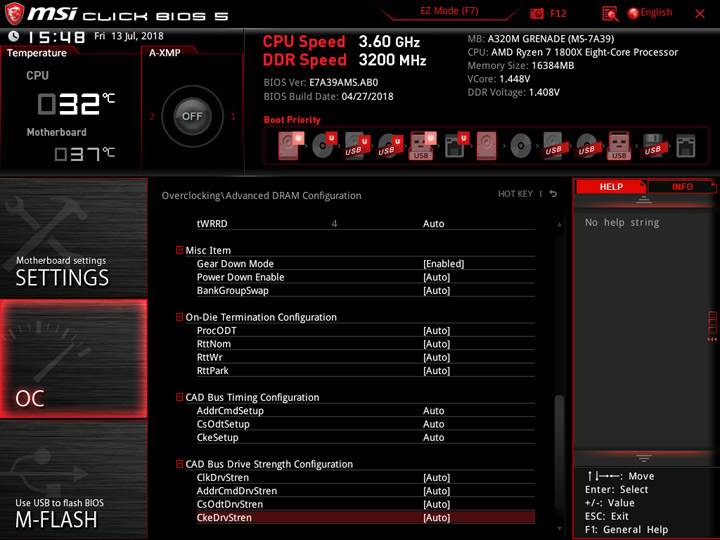Select the legacy hard disk boot icon
720x540 pixels.
coord(486,146)
